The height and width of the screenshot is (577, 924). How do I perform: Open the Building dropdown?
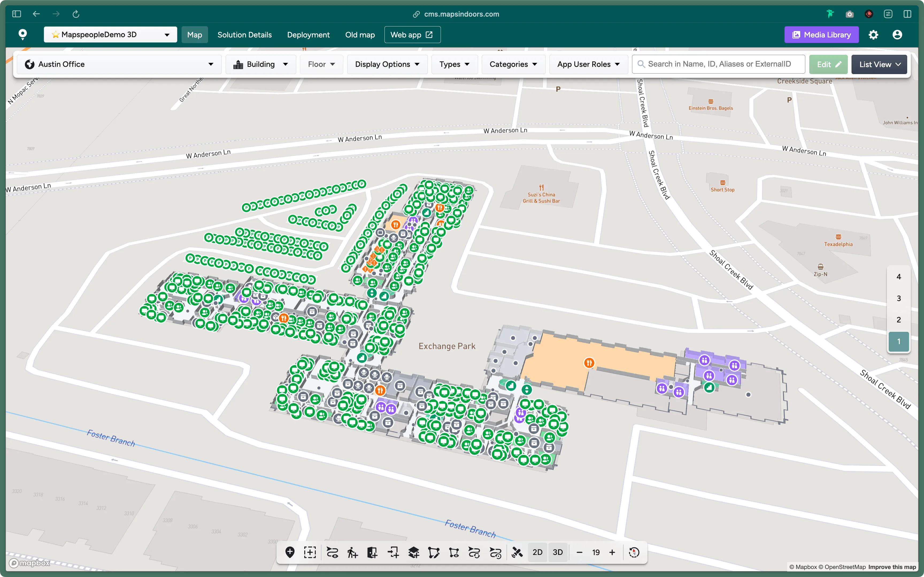(261, 64)
